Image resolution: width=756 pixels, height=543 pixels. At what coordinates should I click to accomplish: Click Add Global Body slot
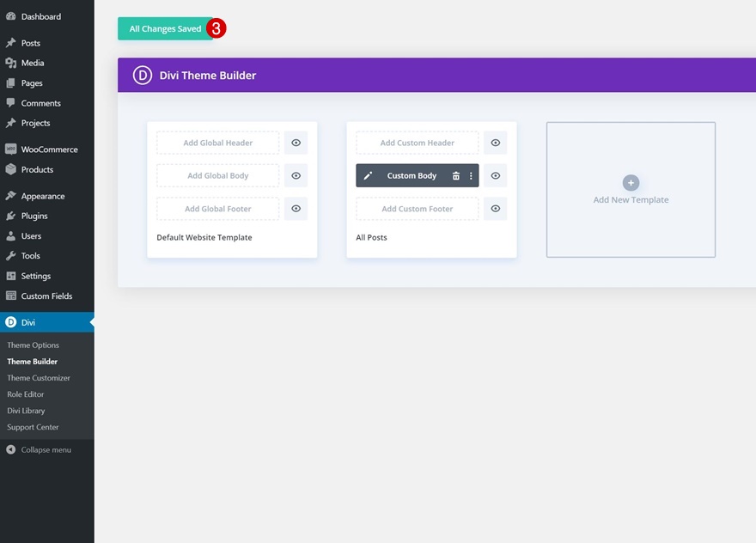coord(218,175)
